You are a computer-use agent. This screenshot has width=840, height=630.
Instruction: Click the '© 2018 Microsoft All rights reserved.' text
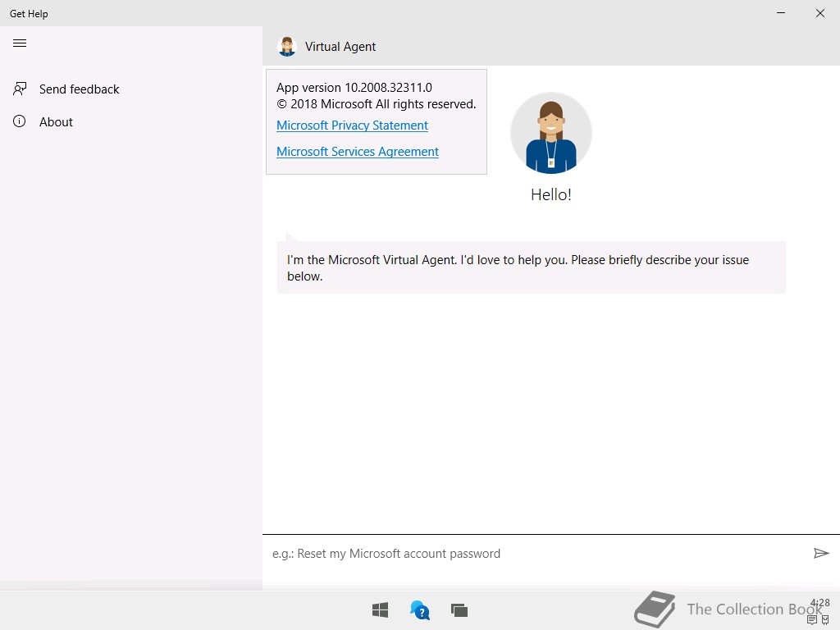click(376, 104)
